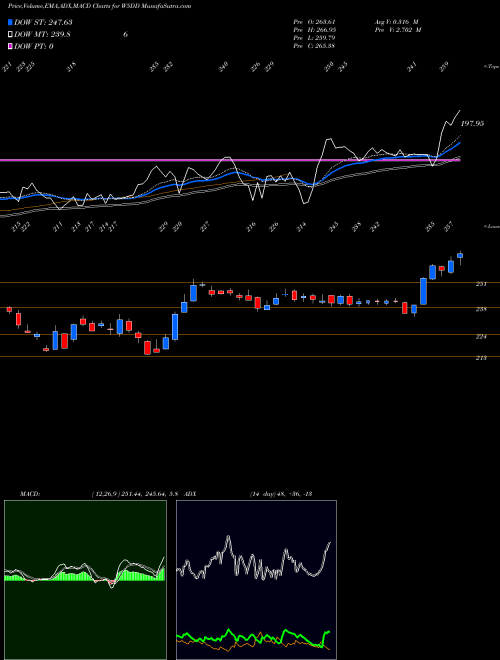
Task: Click the ADX (14 day) values text
Action: pos(280,493)
